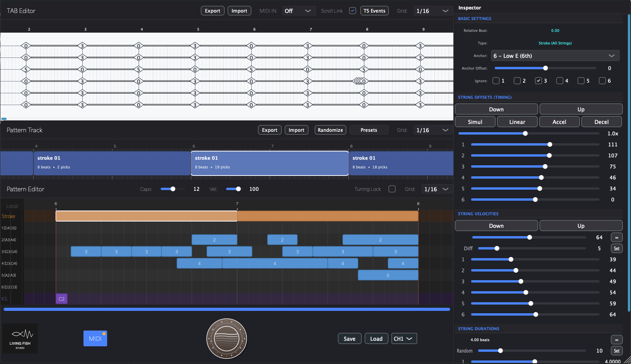Expand the CH1 channel dropdown
Viewport: 631px width, 364px height.
[404, 338]
